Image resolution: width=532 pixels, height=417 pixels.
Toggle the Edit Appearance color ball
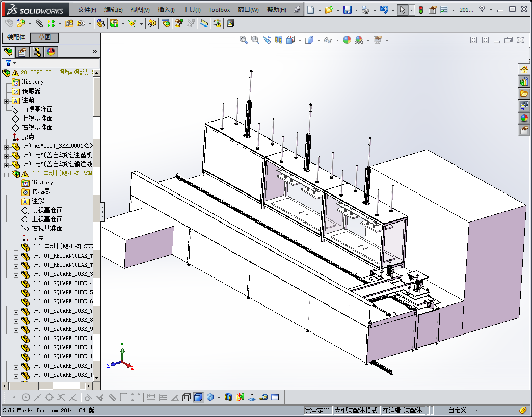(x=347, y=40)
